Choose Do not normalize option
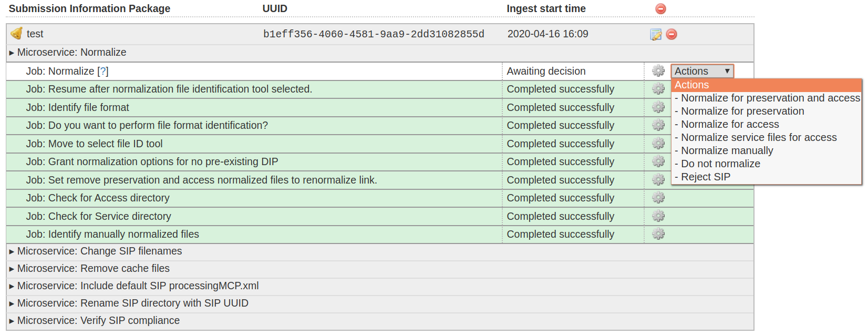Viewport: 868px width, 335px height. point(720,164)
